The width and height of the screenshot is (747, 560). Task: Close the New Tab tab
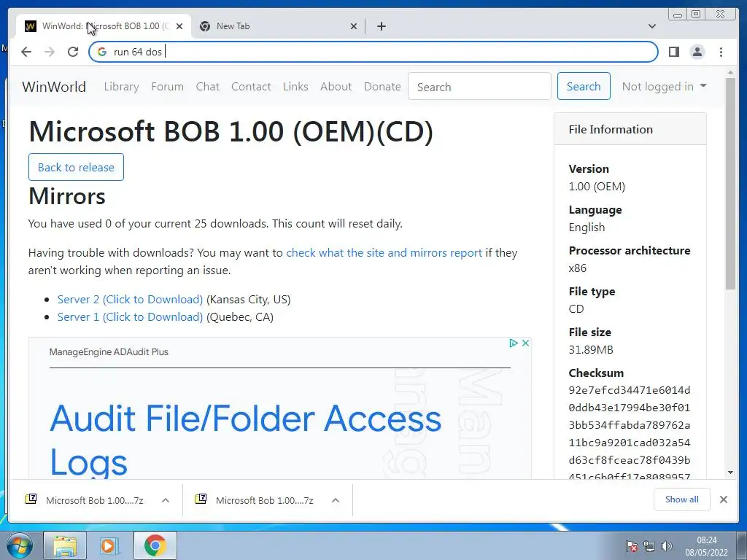[x=354, y=26]
